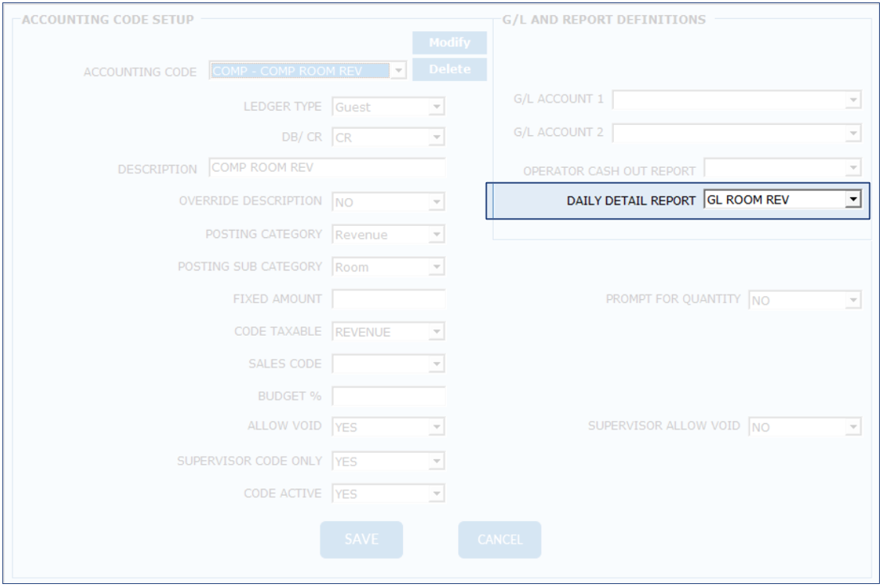The width and height of the screenshot is (883, 588).
Task: Open the Posting Sub Category dropdown
Action: point(436,267)
